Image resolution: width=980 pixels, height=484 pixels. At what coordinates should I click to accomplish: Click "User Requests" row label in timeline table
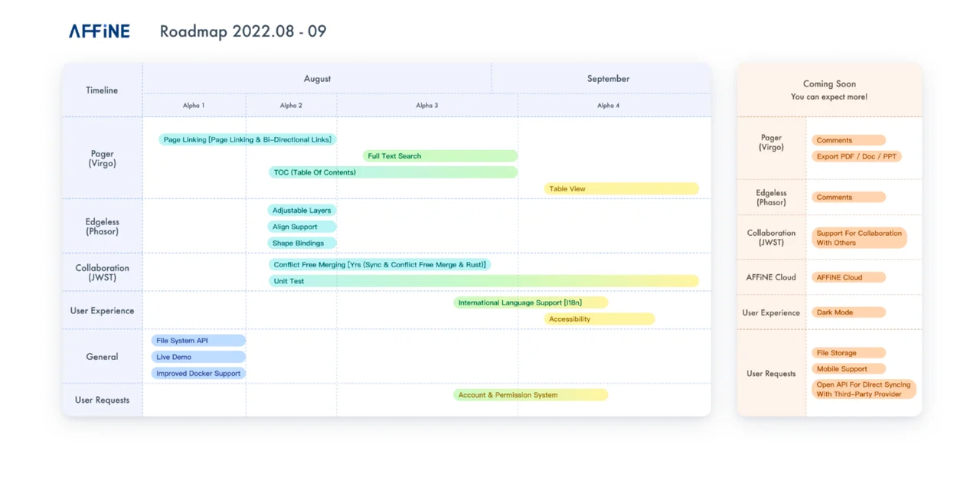click(102, 400)
